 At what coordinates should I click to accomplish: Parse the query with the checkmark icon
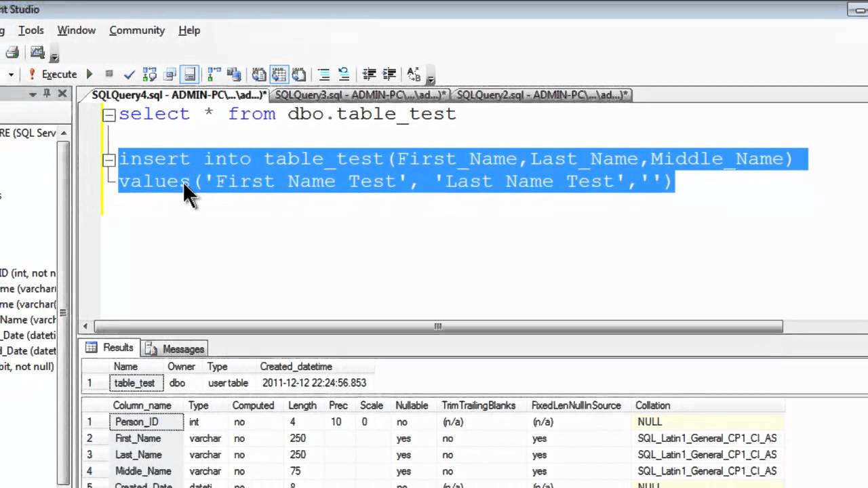pos(129,75)
